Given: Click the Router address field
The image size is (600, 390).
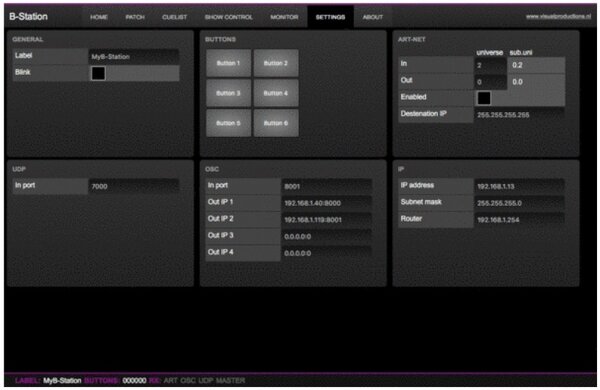Looking at the screenshot, I should coord(520,220).
